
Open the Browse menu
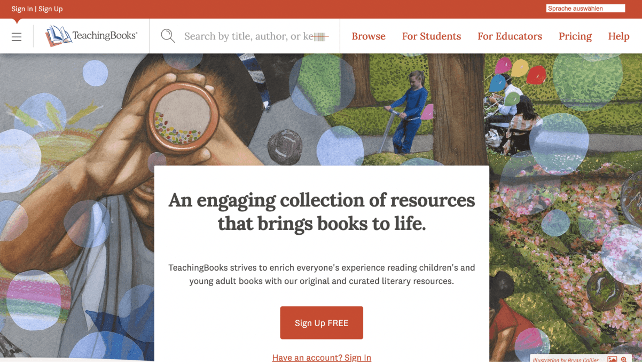pyautogui.click(x=369, y=36)
